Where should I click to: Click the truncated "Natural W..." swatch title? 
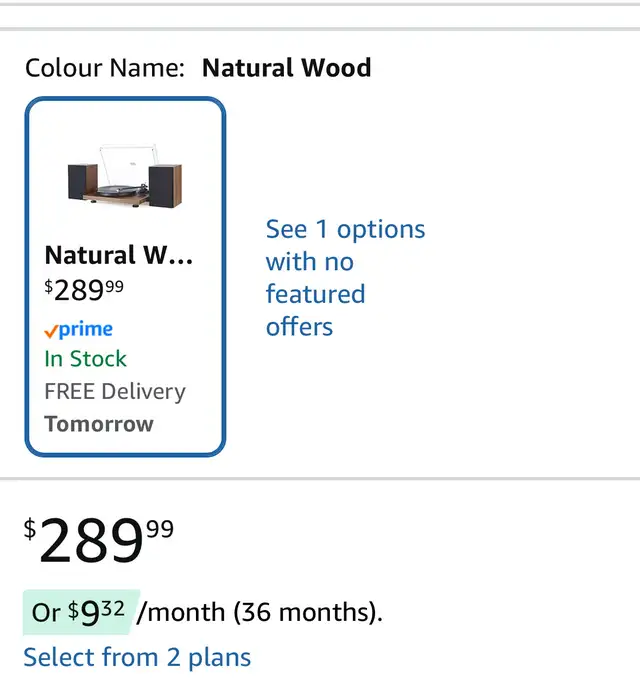[x=118, y=255]
